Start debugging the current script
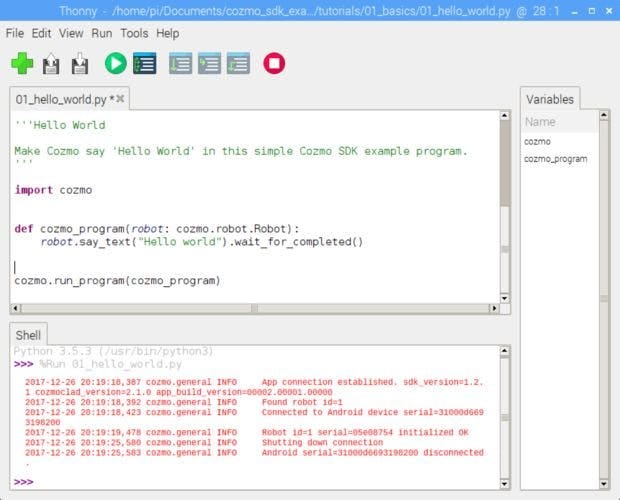The width and height of the screenshot is (620, 500). (145, 63)
